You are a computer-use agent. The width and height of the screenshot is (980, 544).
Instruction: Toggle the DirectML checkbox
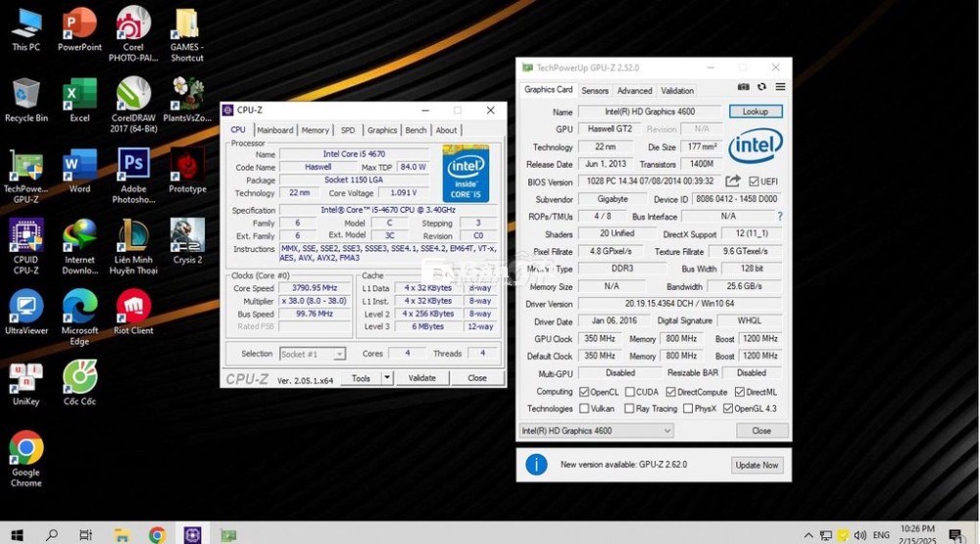[x=739, y=392]
